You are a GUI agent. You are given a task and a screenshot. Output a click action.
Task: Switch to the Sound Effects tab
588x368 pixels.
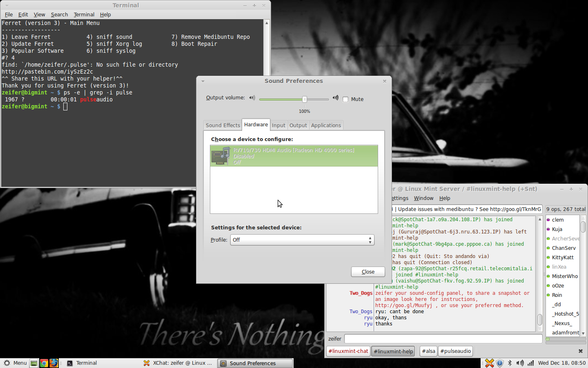click(x=223, y=125)
